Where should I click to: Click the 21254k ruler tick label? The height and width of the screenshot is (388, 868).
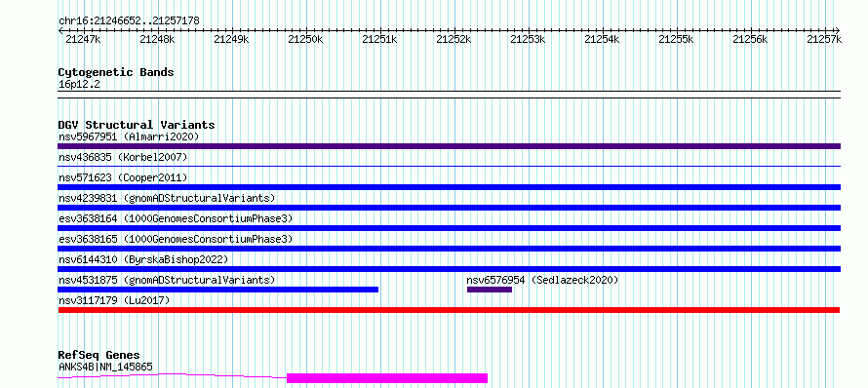coord(603,39)
